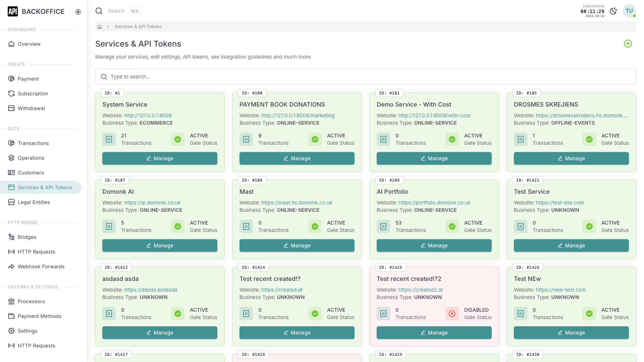
Task: Click transactions icon on Domonk AI card
Action: [109, 227]
